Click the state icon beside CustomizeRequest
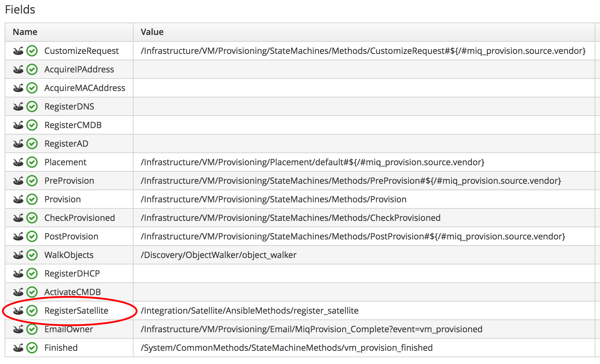The width and height of the screenshot is (600, 364). pos(18,51)
